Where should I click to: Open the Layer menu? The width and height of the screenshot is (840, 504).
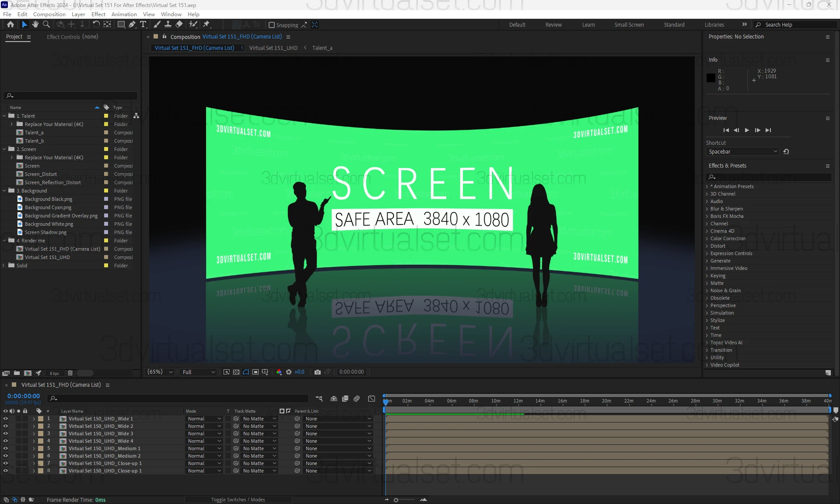click(x=78, y=14)
